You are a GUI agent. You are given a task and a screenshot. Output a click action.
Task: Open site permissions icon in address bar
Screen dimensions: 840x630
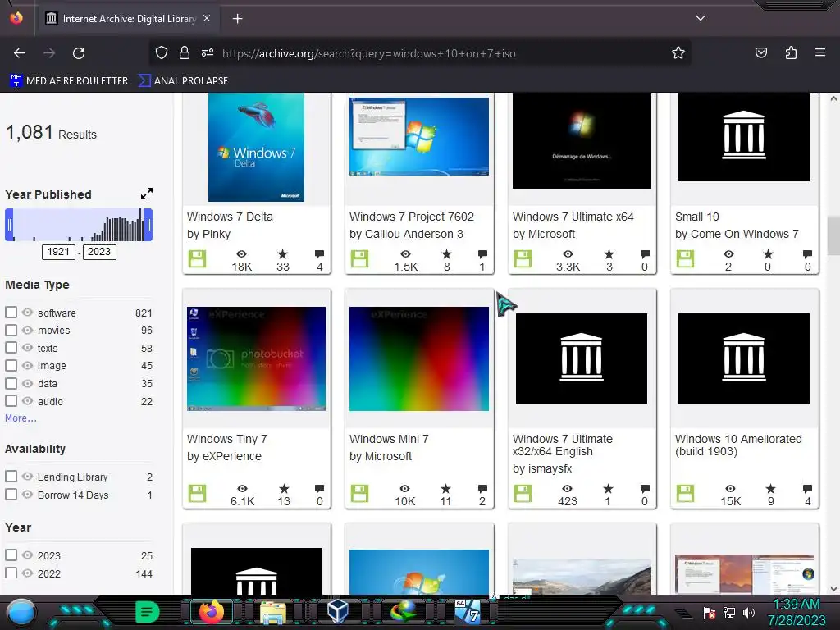pyautogui.click(x=208, y=53)
